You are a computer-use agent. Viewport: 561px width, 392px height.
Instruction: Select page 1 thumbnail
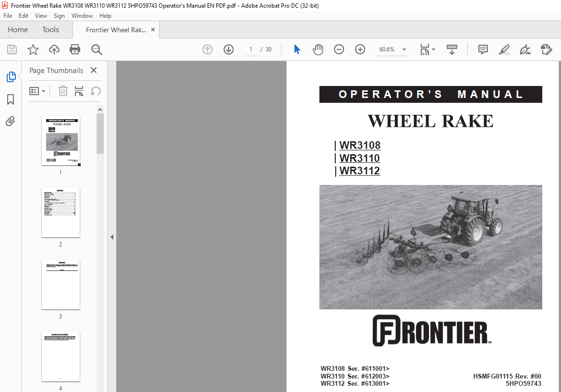pos(61,141)
